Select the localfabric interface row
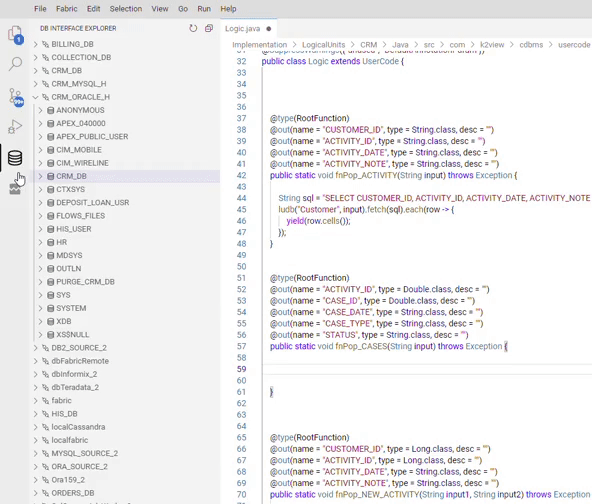592x504 pixels. point(125,440)
